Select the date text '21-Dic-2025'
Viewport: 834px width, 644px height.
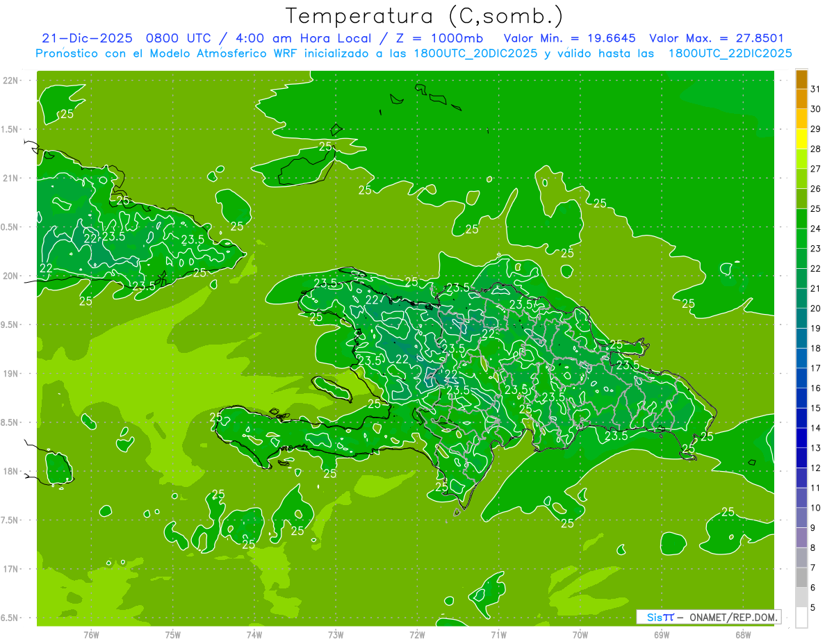89,38
